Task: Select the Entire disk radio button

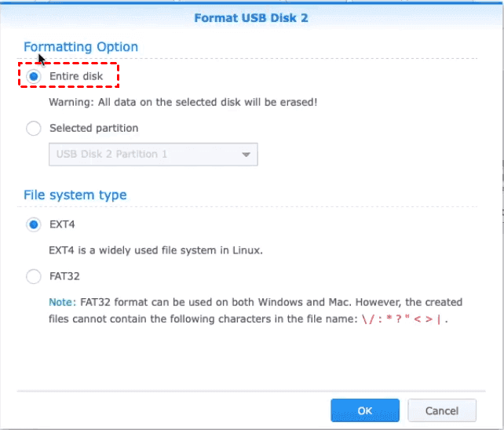Action: tap(34, 76)
